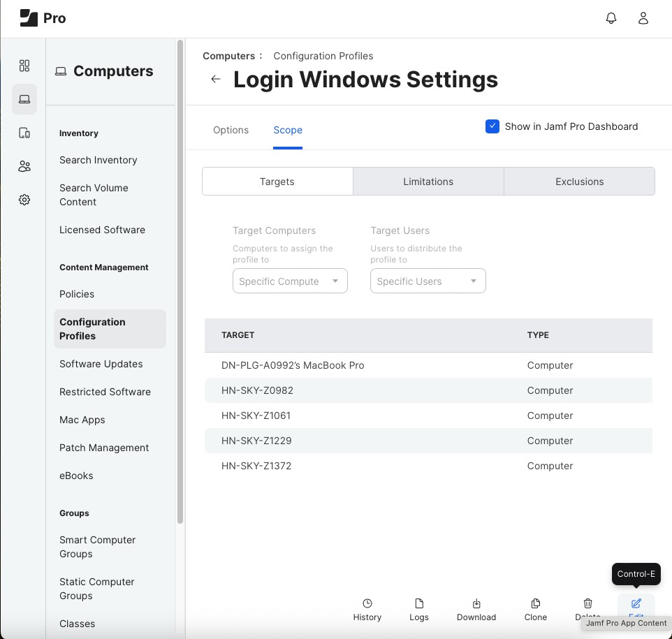672x639 pixels.
Task: Go to Smart Computer Groups
Action: [x=98, y=547]
